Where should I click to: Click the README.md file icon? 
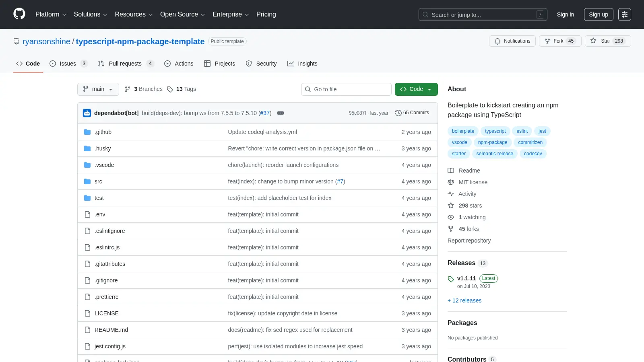[87, 330]
